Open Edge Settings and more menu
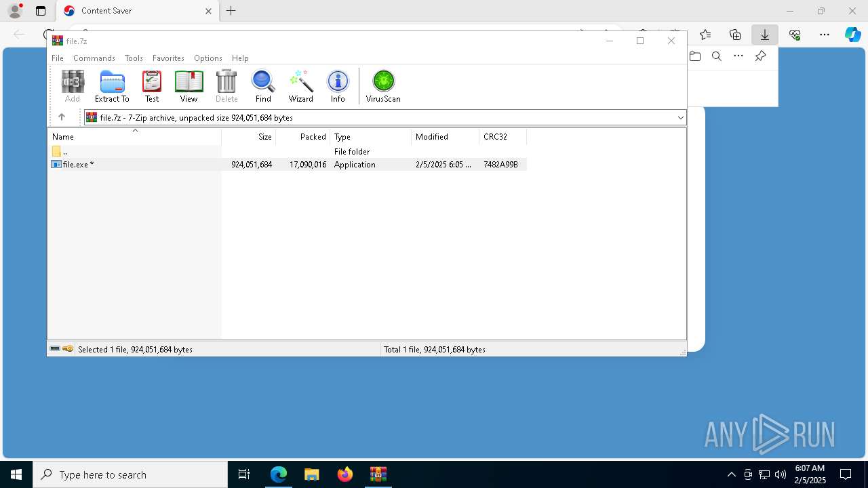Viewport: 868px width, 488px height. (x=825, y=35)
